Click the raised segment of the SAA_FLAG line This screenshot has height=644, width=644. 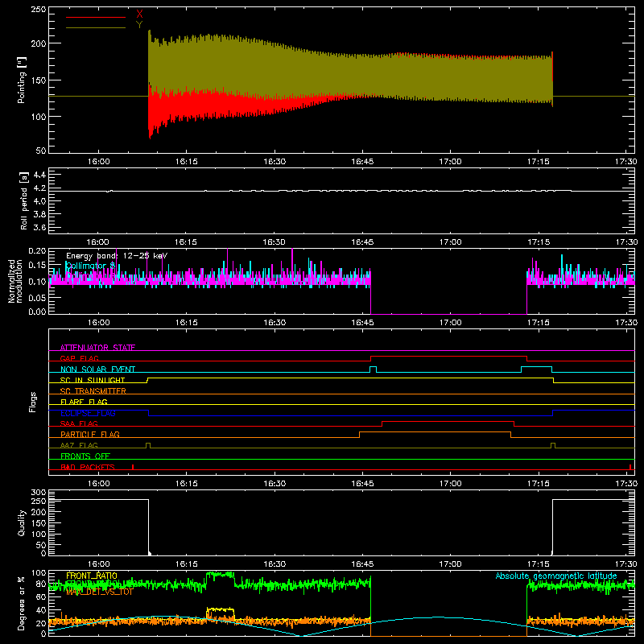click(x=448, y=421)
